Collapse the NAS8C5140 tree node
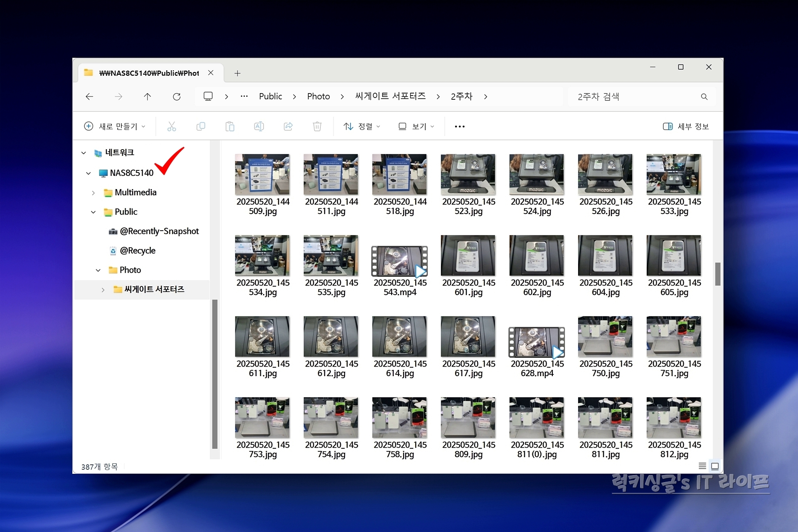This screenshot has width=798, height=532. click(x=89, y=173)
